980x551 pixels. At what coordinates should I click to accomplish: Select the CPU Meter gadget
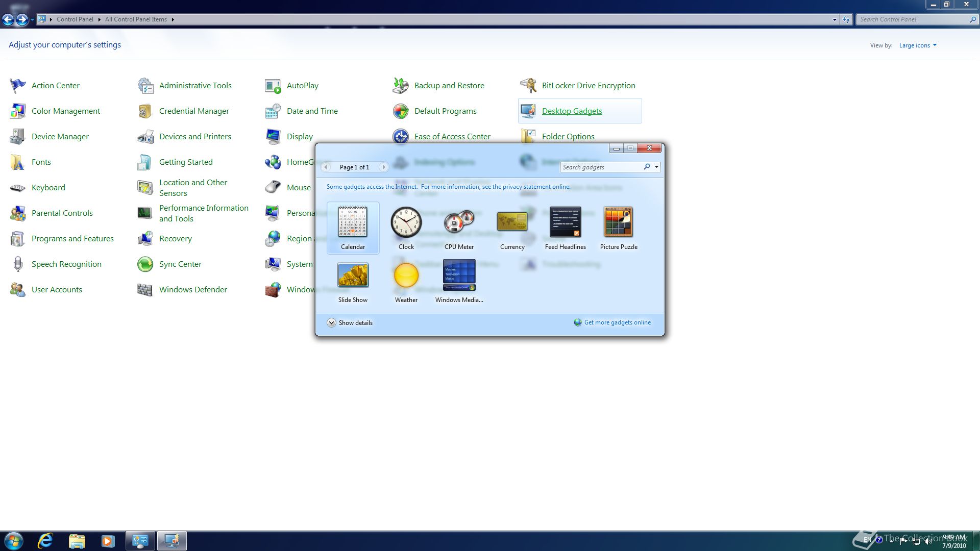coord(459,228)
